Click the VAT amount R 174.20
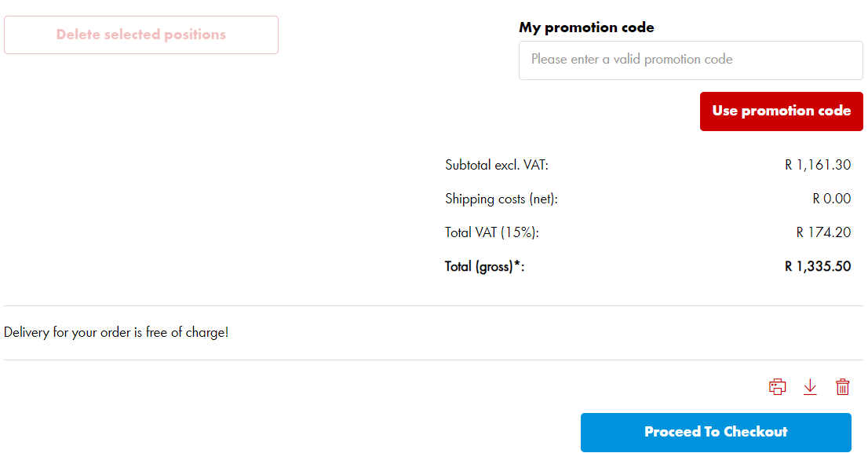Image resolution: width=868 pixels, height=464 pixels. point(823,233)
